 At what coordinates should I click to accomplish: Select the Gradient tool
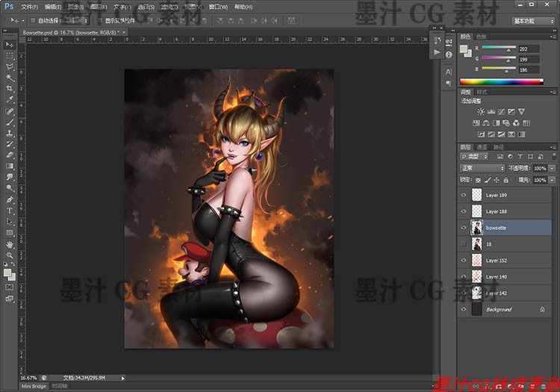[9, 166]
